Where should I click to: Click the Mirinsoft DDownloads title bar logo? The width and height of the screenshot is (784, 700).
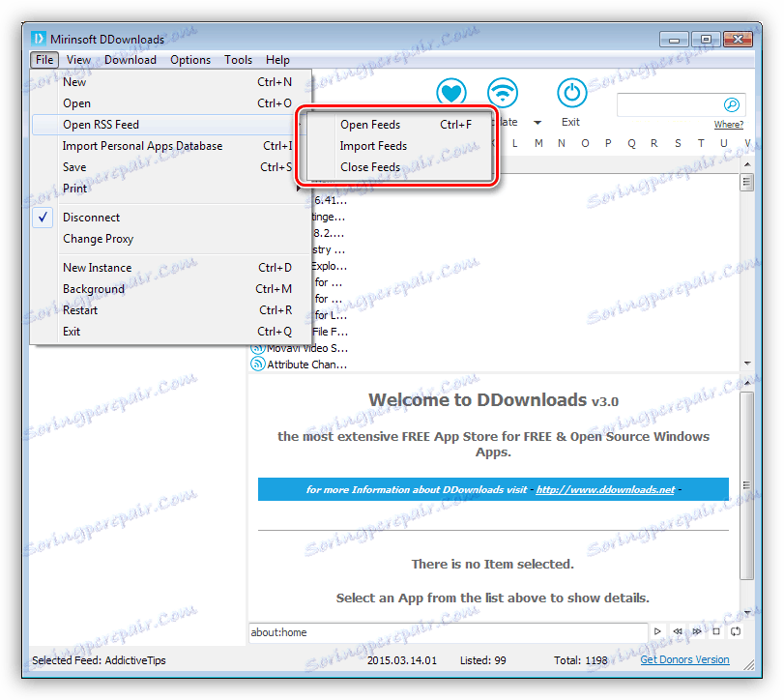point(39,39)
